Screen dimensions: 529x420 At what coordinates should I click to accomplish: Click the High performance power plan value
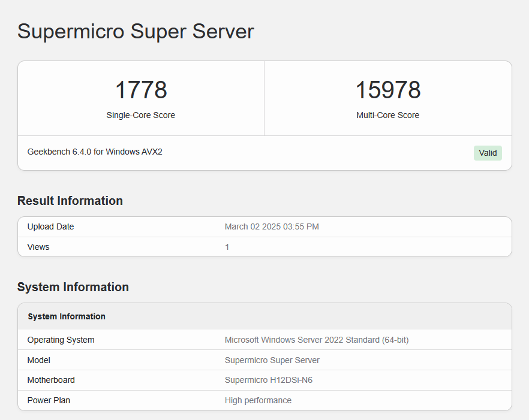coord(258,400)
